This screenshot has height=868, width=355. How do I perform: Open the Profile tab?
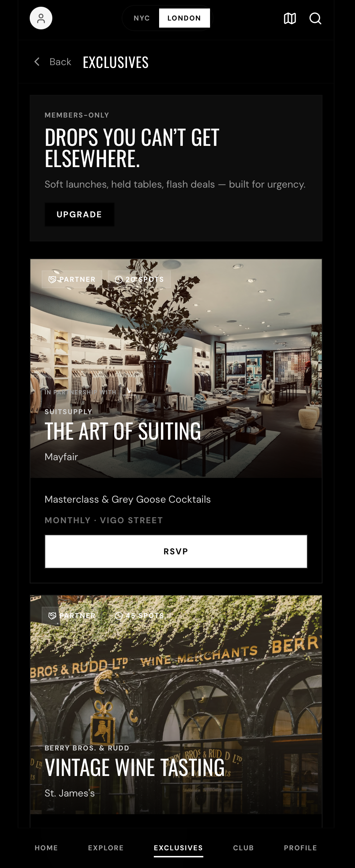(x=300, y=848)
